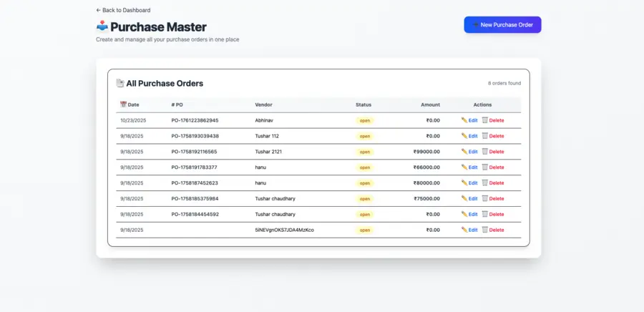Click trash icon for ₹80000.00 order
The image size is (644, 312).
484,183
